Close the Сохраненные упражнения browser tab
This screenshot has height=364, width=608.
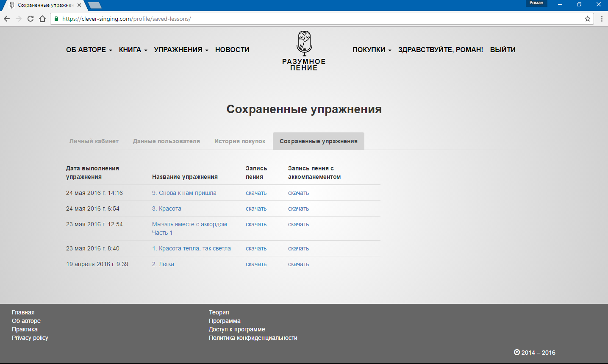tap(79, 5)
